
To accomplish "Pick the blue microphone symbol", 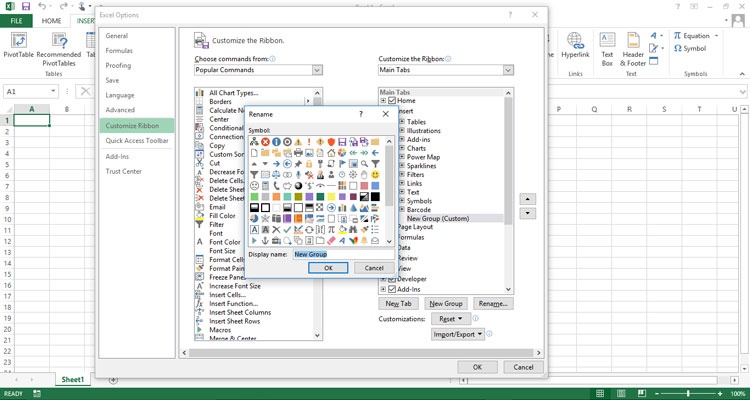I will [298, 175].
